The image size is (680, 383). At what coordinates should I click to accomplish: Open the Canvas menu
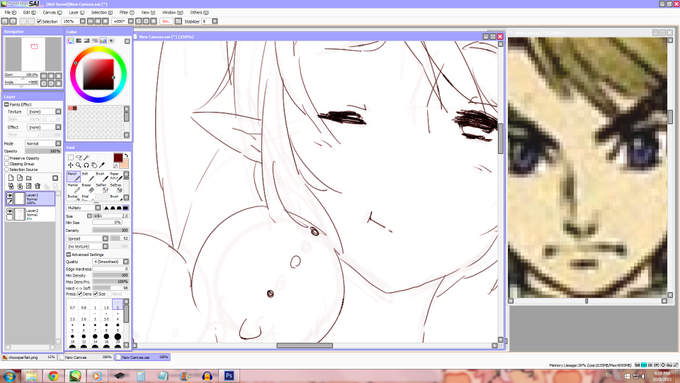point(52,13)
